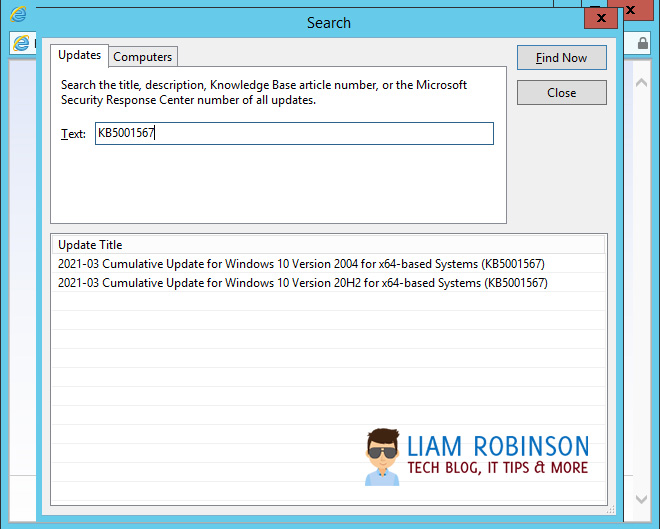Click the background window scroll up arrow
The image size is (660, 529).
tap(641, 82)
